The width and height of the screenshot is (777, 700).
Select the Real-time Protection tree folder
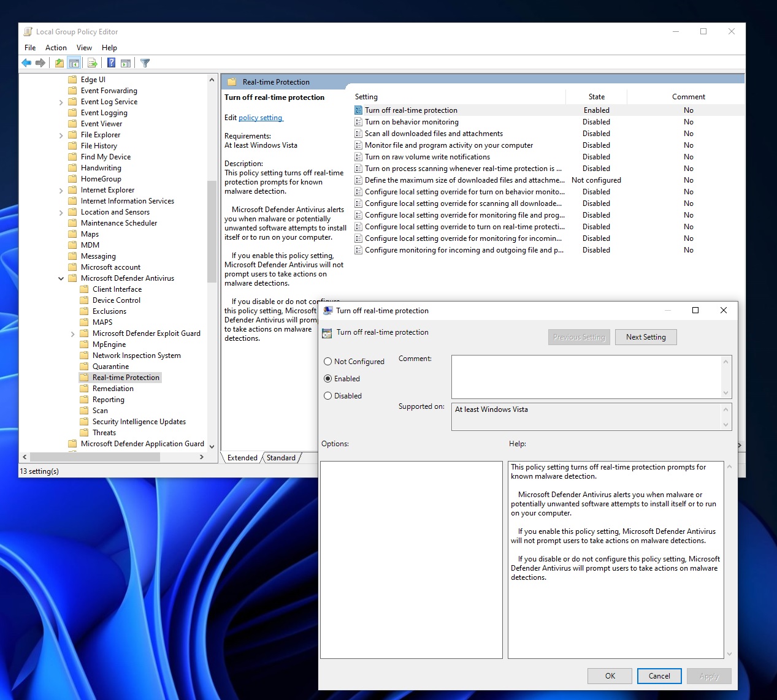(x=126, y=378)
